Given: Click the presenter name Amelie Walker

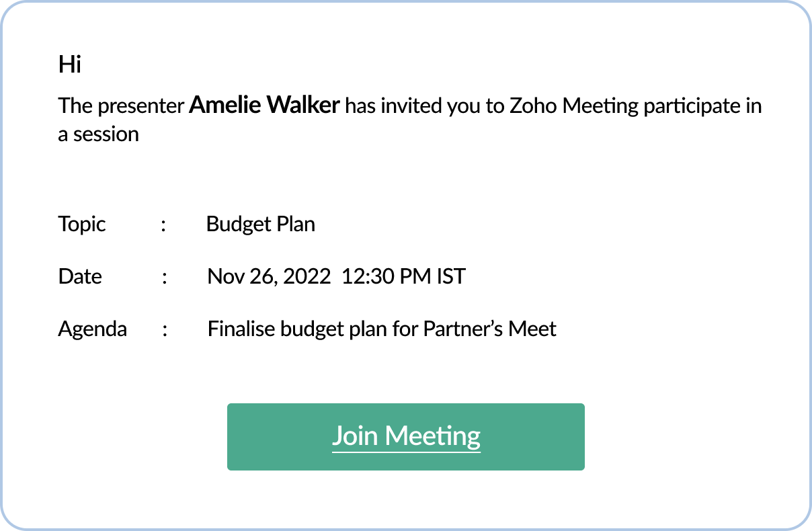Looking at the screenshot, I should [x=264, y=106].
